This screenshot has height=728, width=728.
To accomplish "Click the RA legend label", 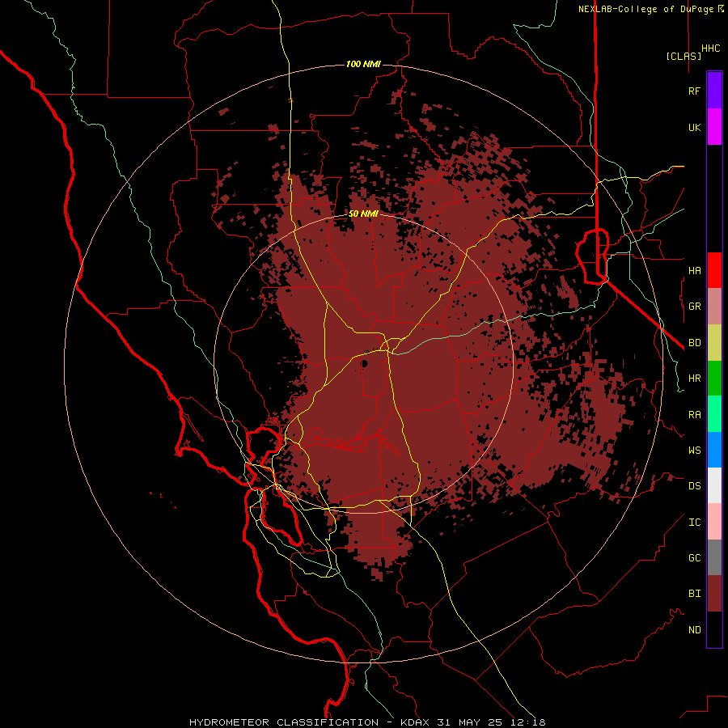I will pos(694,415).
